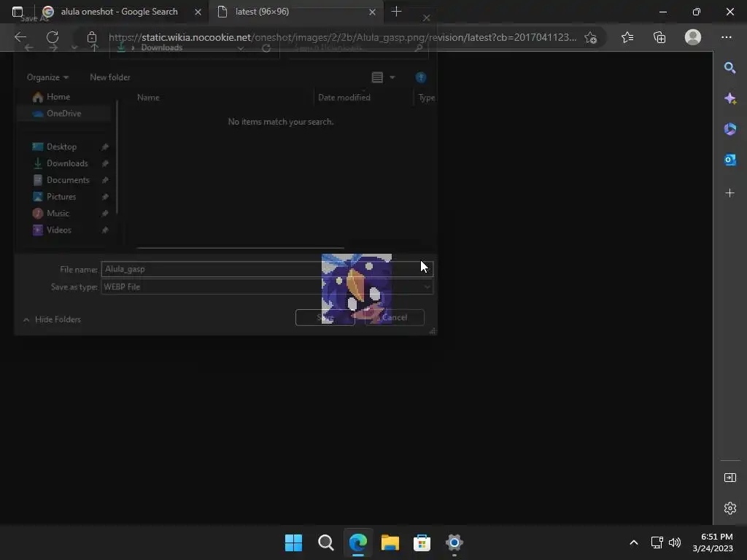The height and width of the screenshot is (560, 747).
Task: Open sidebar Search icon
Action: [x=729, y=68]
